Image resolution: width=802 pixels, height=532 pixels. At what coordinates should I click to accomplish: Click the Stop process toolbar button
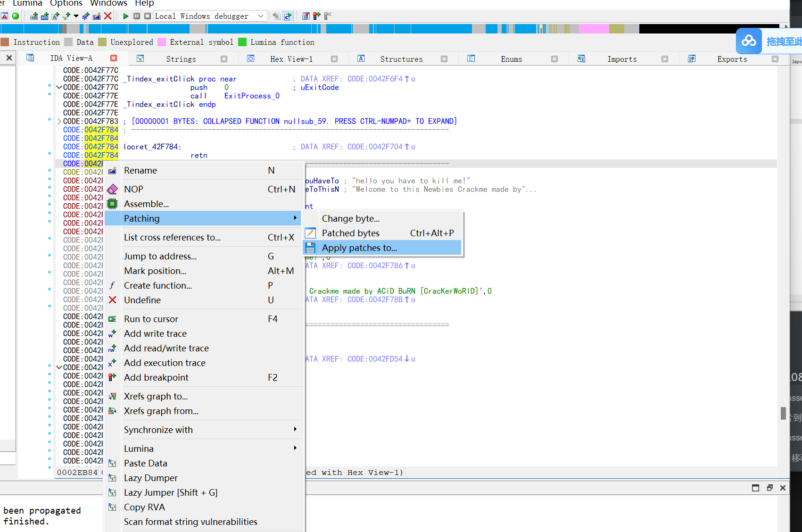point(148,16)
